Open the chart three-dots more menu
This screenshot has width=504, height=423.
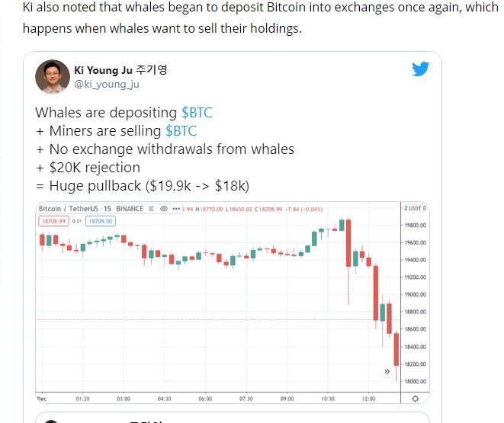point(178,208)
